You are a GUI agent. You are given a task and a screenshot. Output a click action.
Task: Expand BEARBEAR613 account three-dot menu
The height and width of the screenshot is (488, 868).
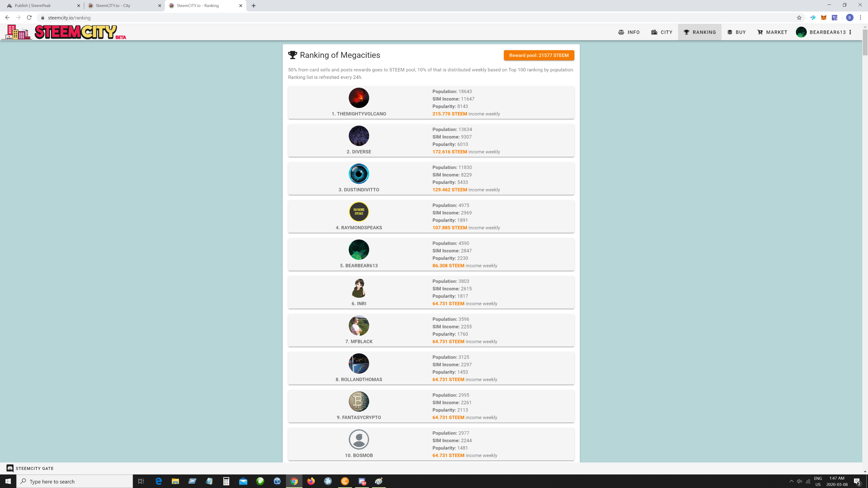[850, 32]
